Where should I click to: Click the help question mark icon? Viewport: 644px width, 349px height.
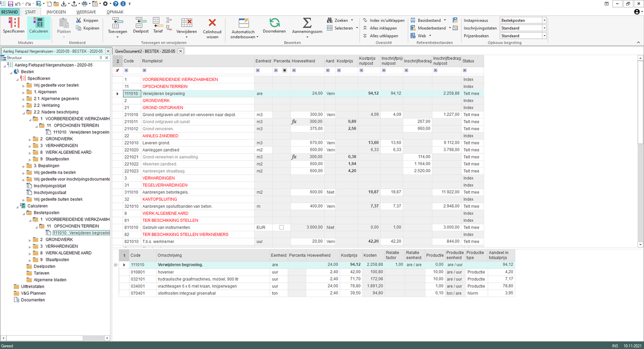click(x=116, y=4)
